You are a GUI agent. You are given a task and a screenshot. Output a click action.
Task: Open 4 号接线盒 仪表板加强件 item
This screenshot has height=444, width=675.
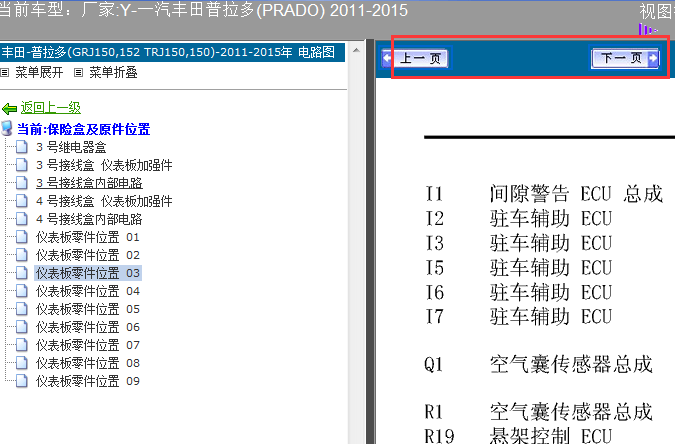[x=104, y=201]
